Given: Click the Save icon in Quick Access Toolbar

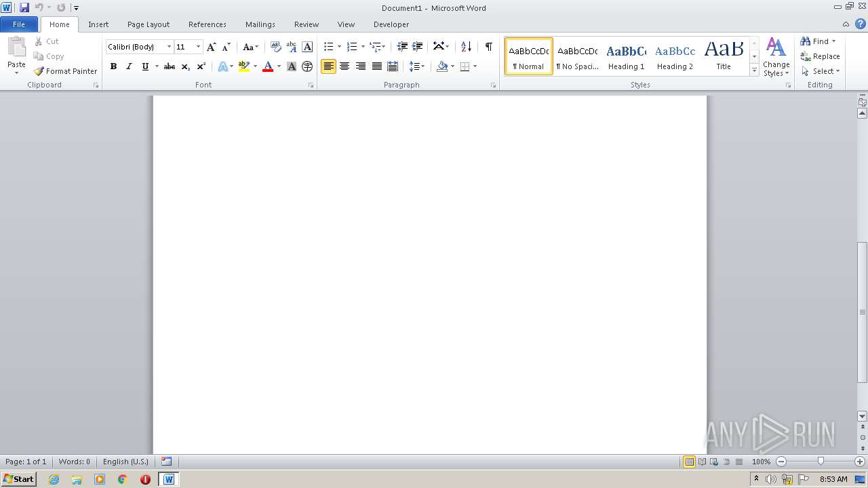Looking at the screenshot, I should [24, 7].
